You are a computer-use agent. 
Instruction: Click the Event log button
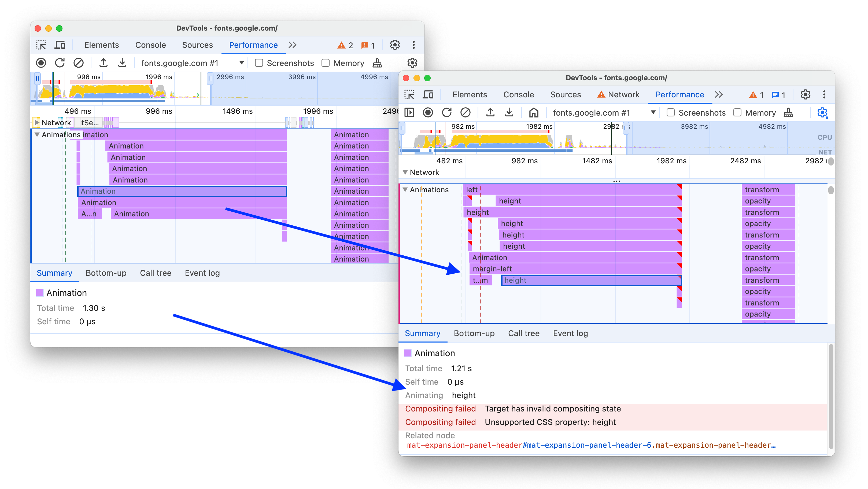pyautogui.click(x=569, y=333)
